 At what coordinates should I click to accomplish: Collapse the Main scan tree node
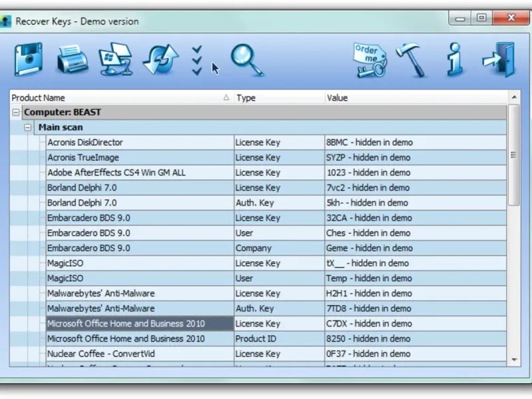coord(28,128)
